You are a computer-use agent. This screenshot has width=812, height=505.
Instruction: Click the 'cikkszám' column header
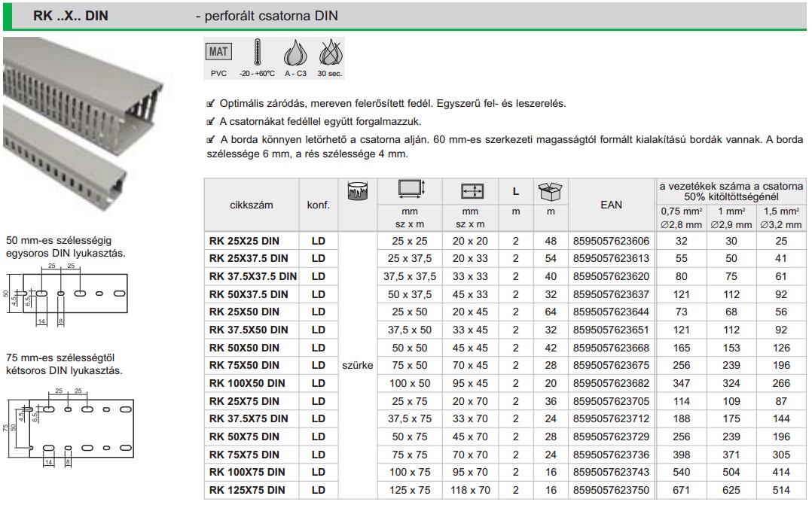pyautogui.click(x=252, y=205)
